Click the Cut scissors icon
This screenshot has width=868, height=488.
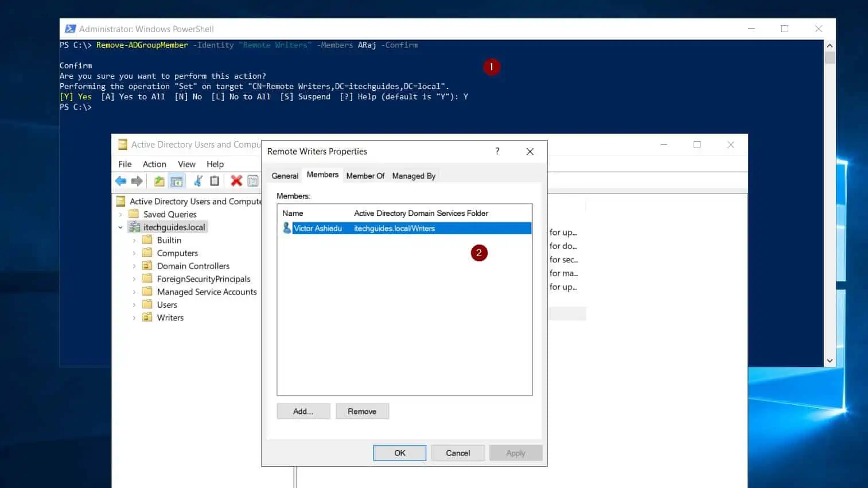click(198, 181)
